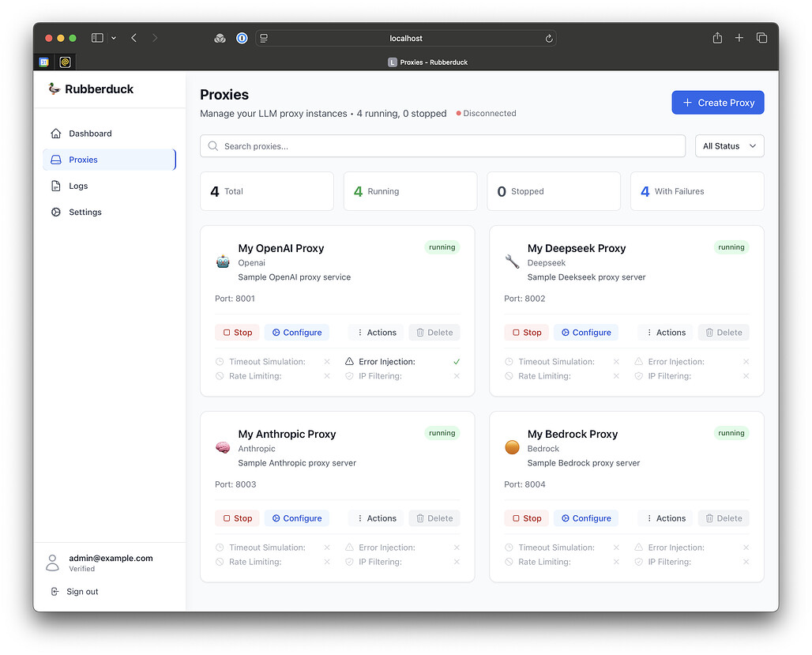
Task: Click the Settings gear icon in sidebar
Action: pyautogui.click(x=55, y=213)
